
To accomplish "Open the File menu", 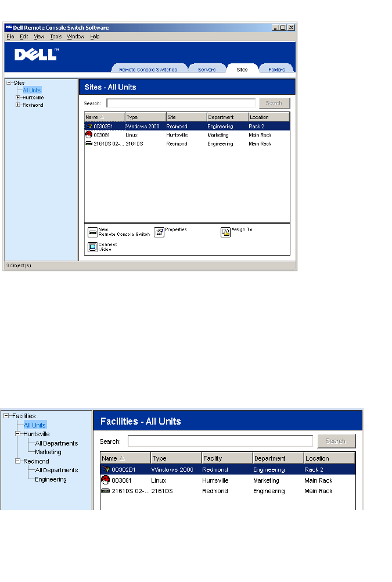I will pyautogui.click(x=10, y=37).
